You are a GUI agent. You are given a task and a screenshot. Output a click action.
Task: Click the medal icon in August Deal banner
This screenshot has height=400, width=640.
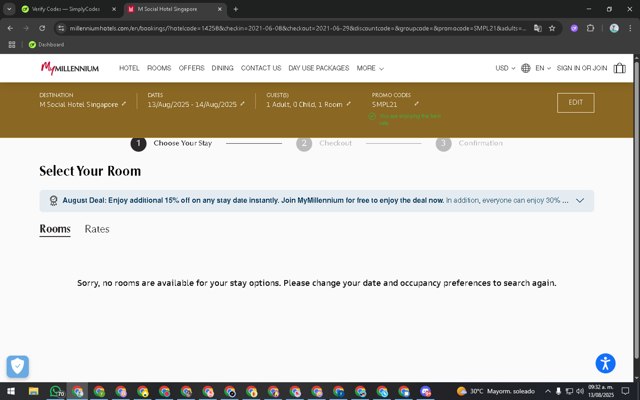[x=53, y=200]
